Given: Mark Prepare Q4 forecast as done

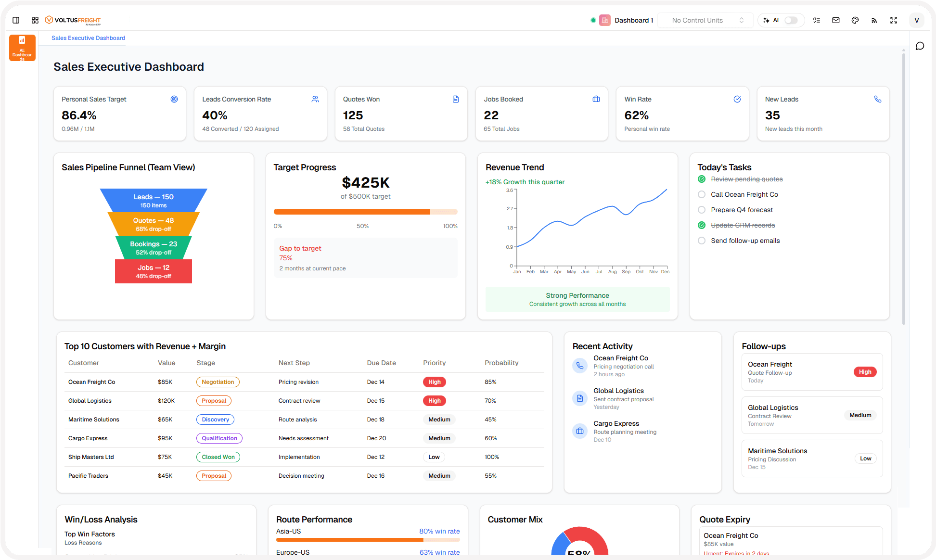Looking at the screenshot, I should click(702, 210).
